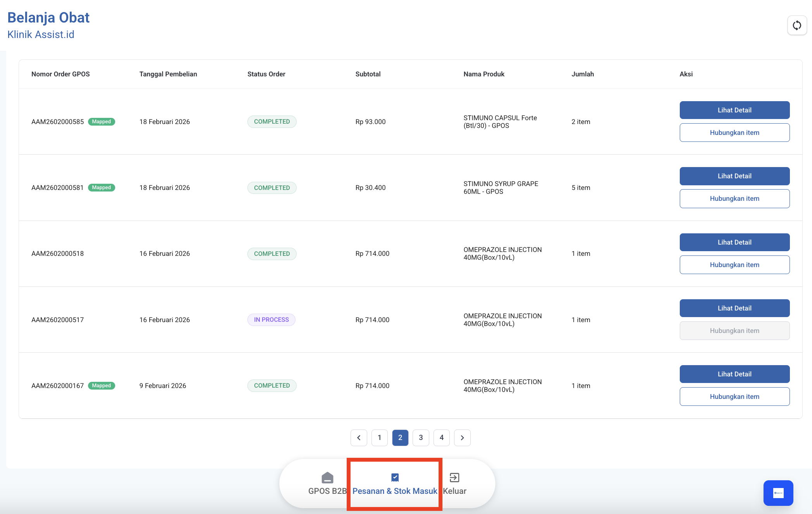
Task: Open the blue chat widget icon
Action: tap(778, 493)
